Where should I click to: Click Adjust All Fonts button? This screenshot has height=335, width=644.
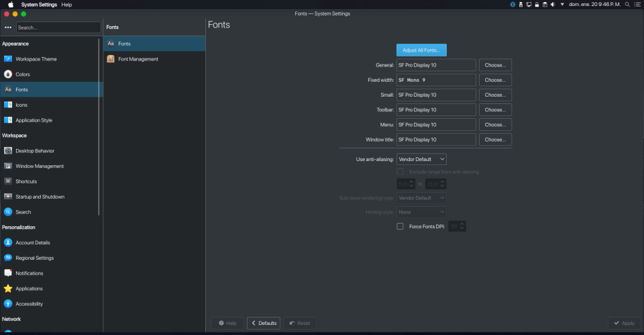click(421, 50)
